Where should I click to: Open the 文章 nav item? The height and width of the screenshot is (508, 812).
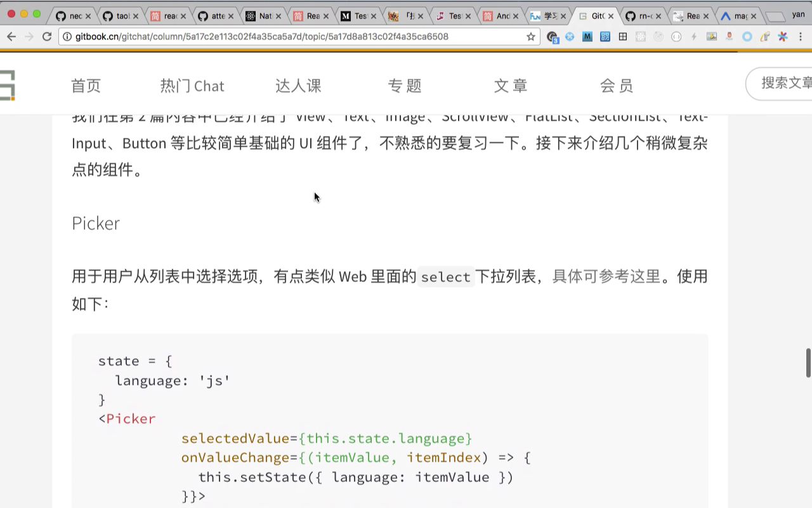(511, 86)
